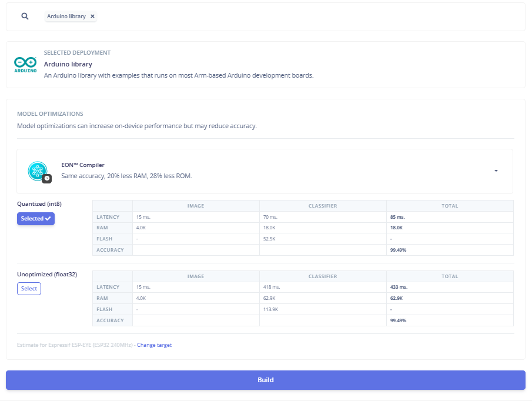Screen dimensions: 532x401
Task: Click the EON Compiler description text
Action: (126, 176)
